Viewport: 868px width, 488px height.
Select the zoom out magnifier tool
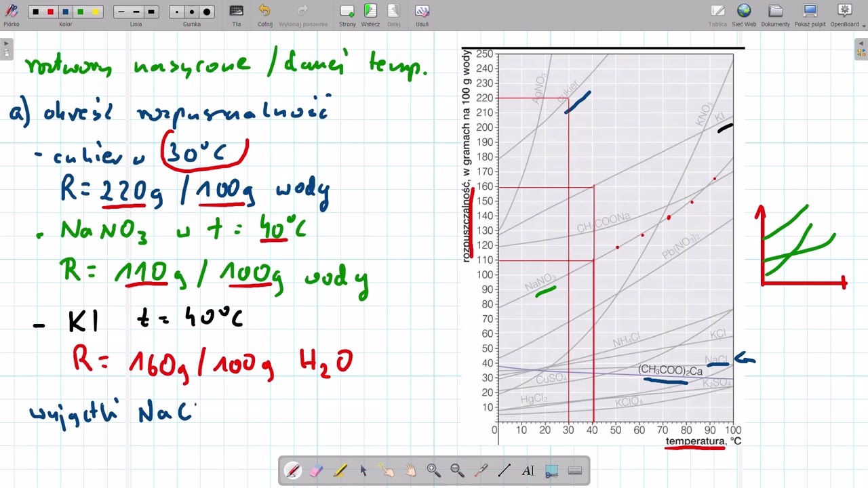457,470
